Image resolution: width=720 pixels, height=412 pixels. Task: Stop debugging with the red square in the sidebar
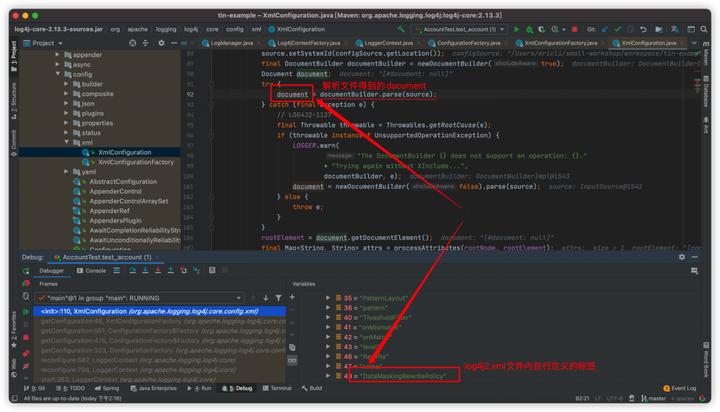(x=26, y=338)
